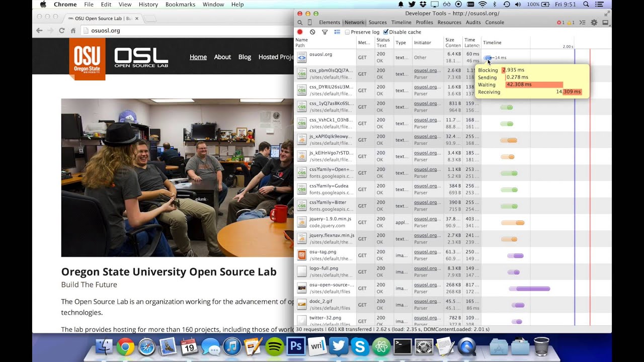
Task: Select the Network tab
Action: point(354,23)
